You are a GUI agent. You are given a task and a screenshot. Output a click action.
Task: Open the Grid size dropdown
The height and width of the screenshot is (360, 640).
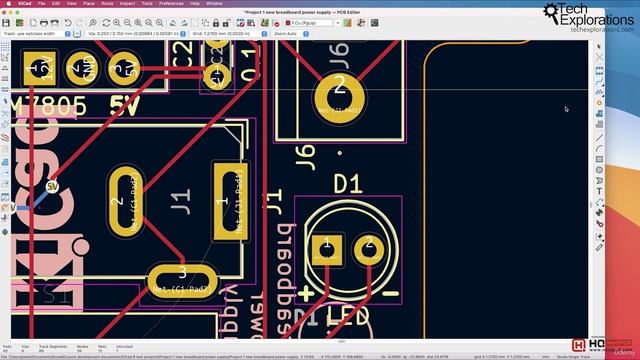pos(229,34)
